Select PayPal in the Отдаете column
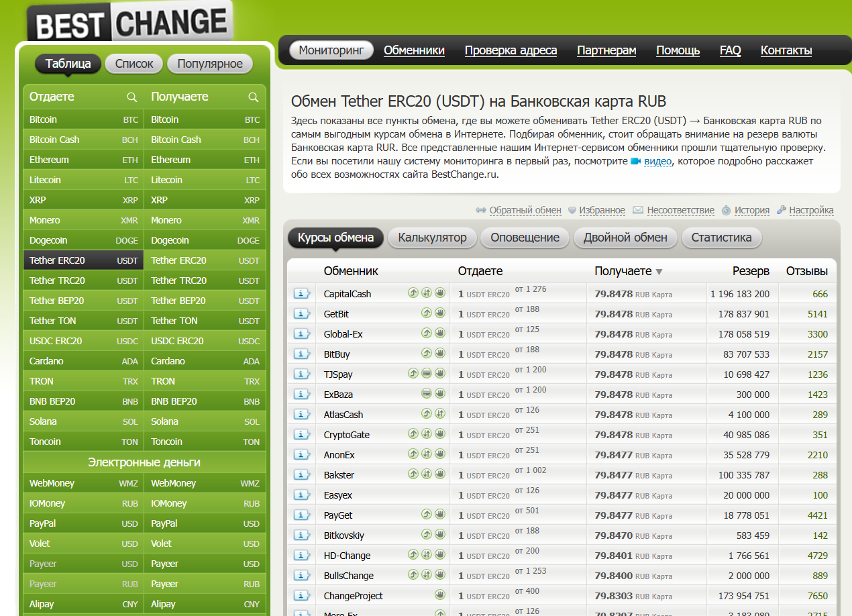This screenshot has height=616, width=852. pyautogui.click(x=84, y=523)
